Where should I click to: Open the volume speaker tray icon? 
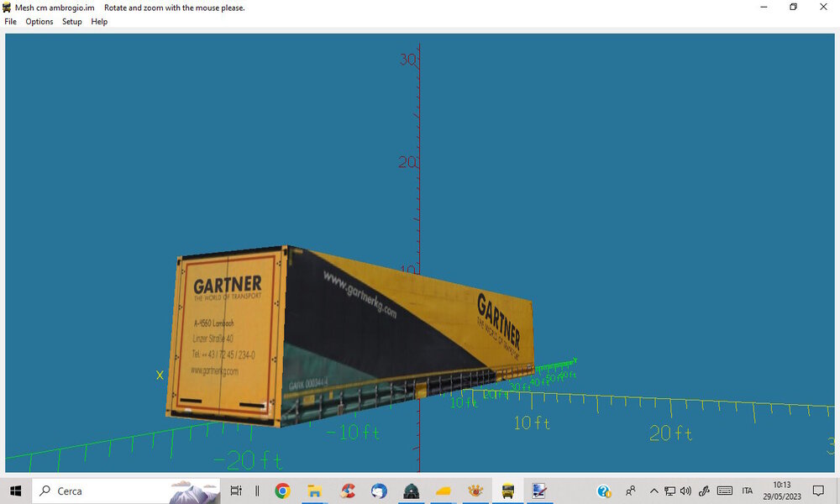point(685,491)
